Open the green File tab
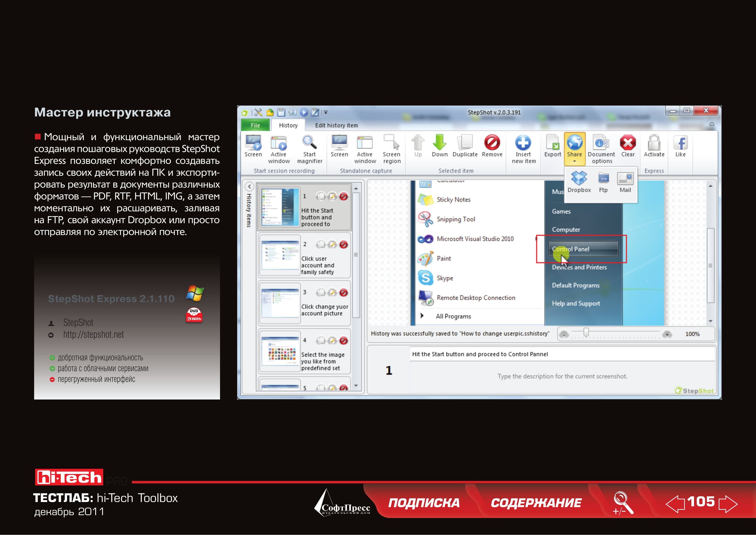756x535 pixels. [x=255, y=125]
